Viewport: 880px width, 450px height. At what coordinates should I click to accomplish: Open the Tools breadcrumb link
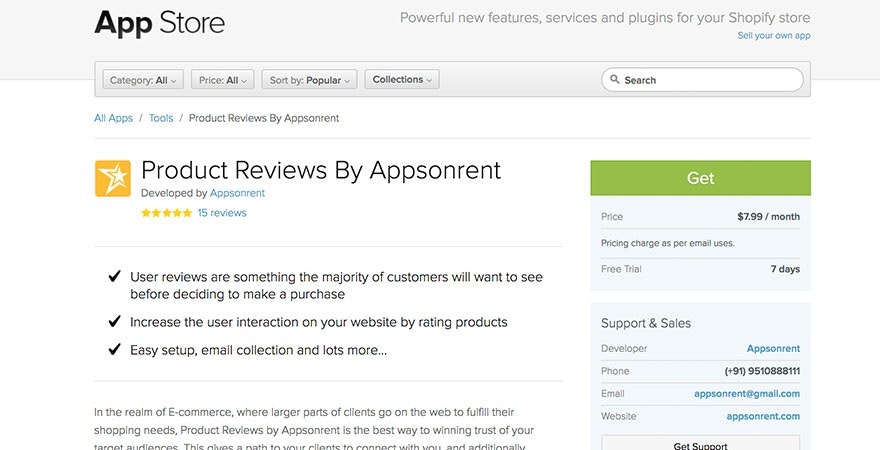pyautogui.click(x=161, y=118)
